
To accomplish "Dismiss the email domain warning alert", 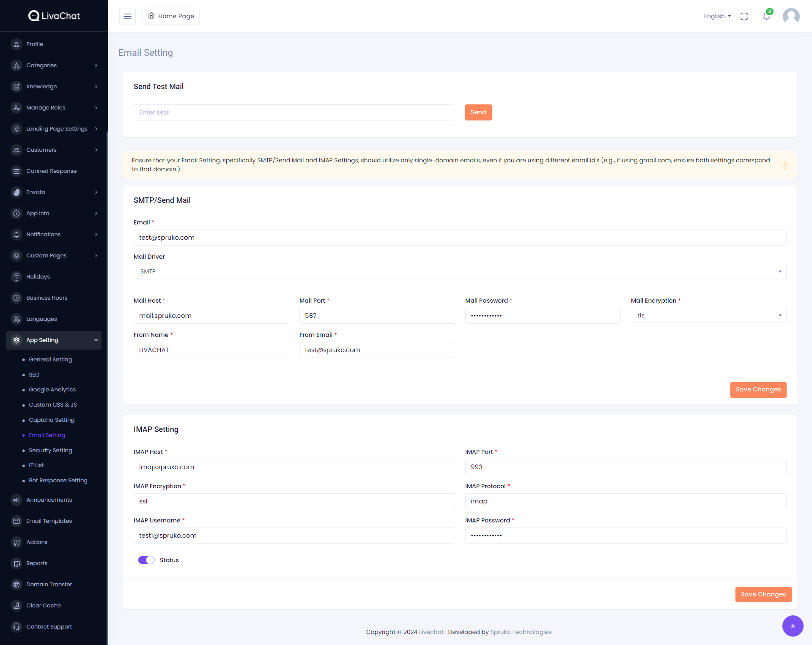I will 785,165.
